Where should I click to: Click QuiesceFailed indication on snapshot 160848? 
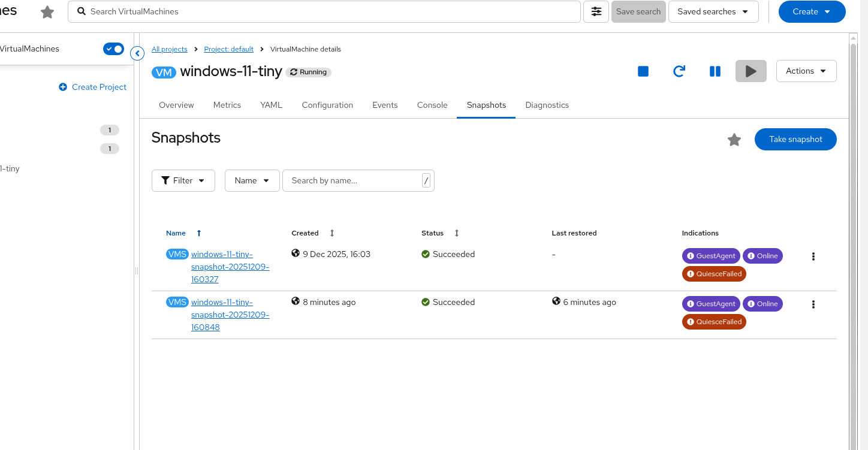[x=714, y=322]
